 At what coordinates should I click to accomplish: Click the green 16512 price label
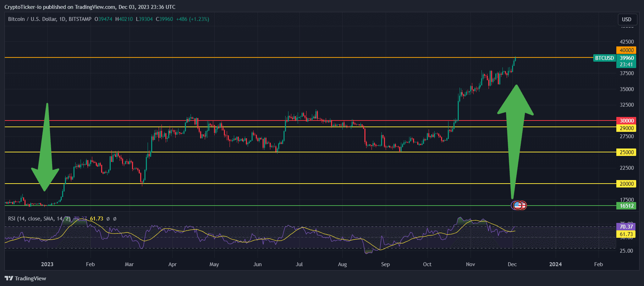[626, 206]
